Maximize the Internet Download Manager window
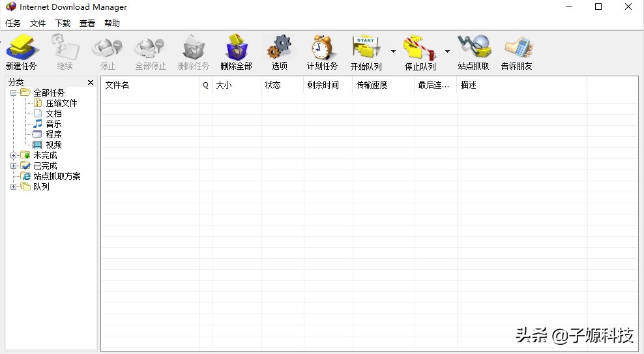The width and height of the screenshot is (644, 354). pos(598,7)
